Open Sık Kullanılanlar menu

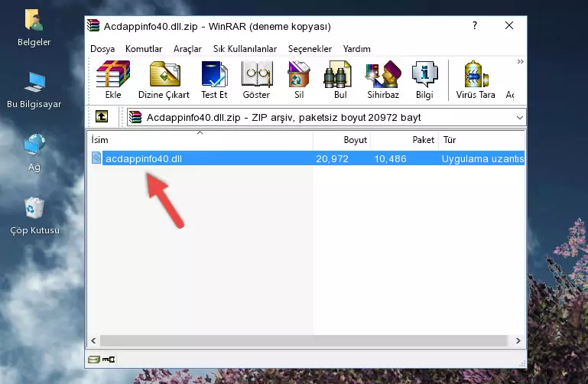245,49
